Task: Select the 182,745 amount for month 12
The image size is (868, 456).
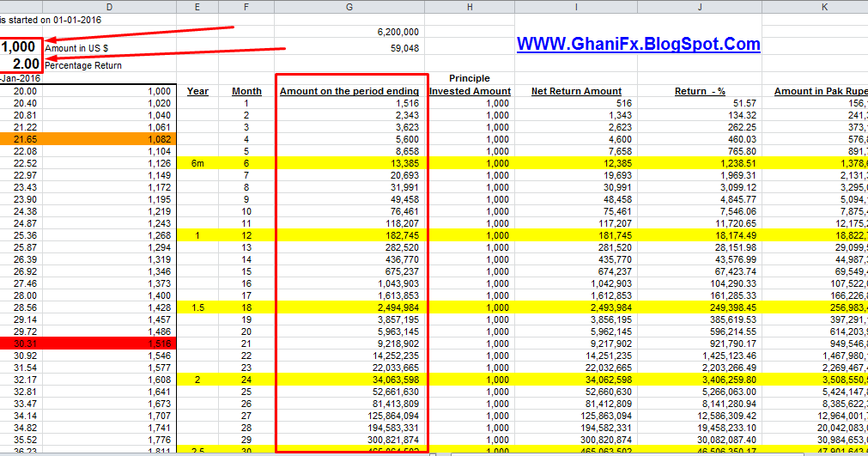Action: pos(349,235)
